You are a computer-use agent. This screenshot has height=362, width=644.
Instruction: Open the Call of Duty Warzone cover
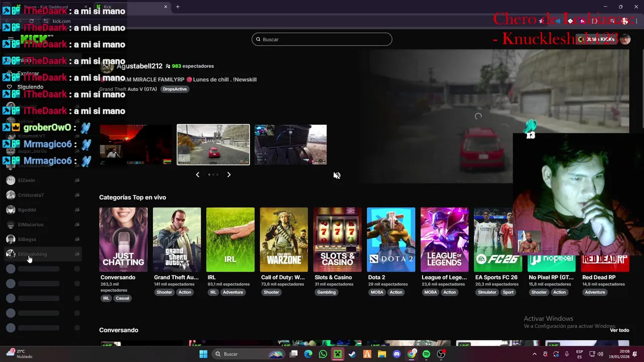coord(284,239)
